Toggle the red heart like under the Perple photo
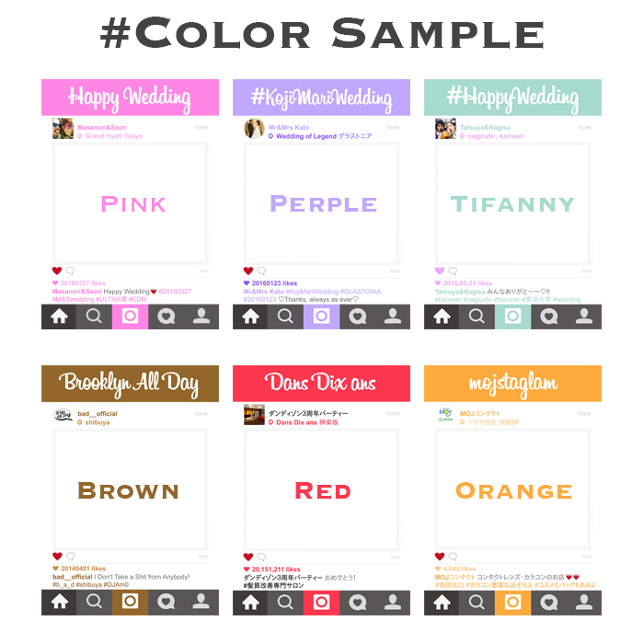 [248, 270]
